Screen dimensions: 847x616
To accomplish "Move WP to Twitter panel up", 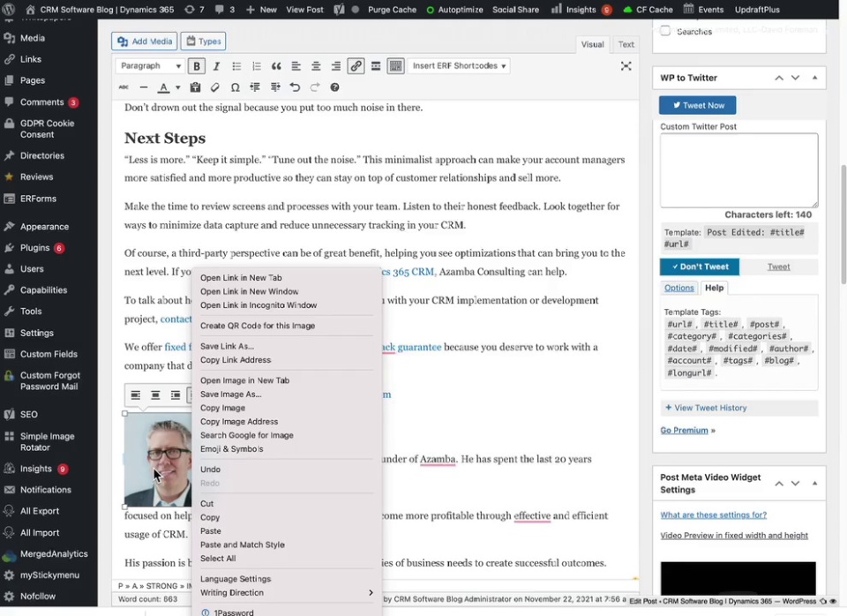I will 779,78.
